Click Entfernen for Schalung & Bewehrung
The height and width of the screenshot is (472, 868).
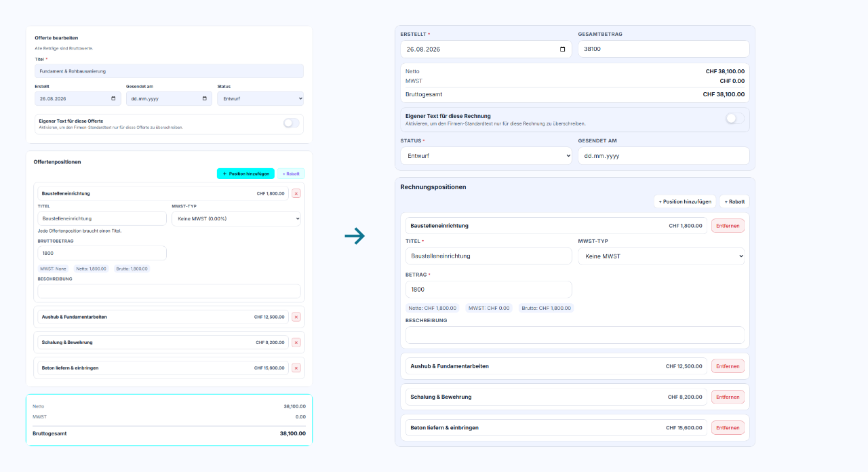[x=728, y=397]
